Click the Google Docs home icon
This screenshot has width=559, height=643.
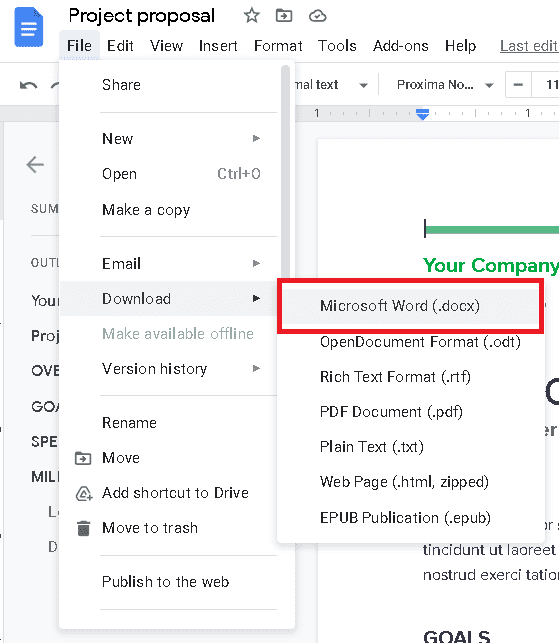[29, 27]
